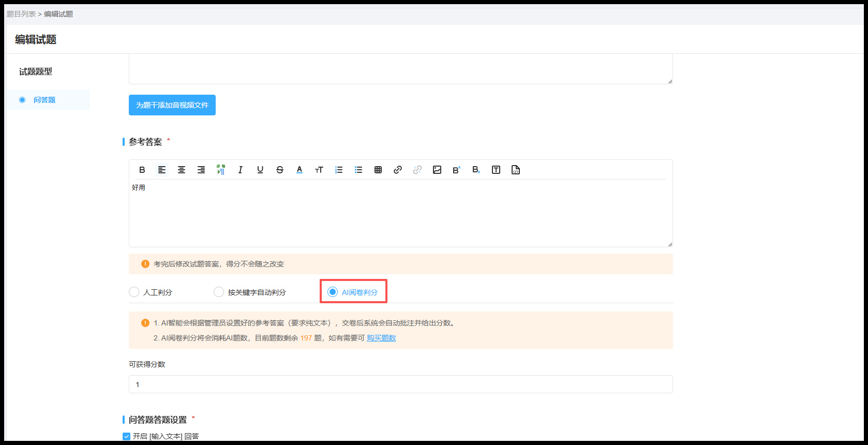Open the font size tool
Image resolution: width=868 pixels, height=445 pixels.
(x=319, y=170)
